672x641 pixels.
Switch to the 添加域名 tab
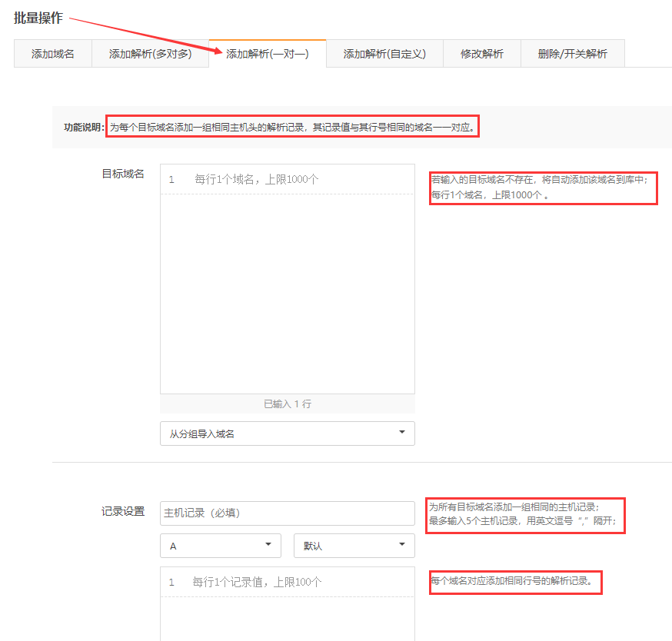point(53,54)
